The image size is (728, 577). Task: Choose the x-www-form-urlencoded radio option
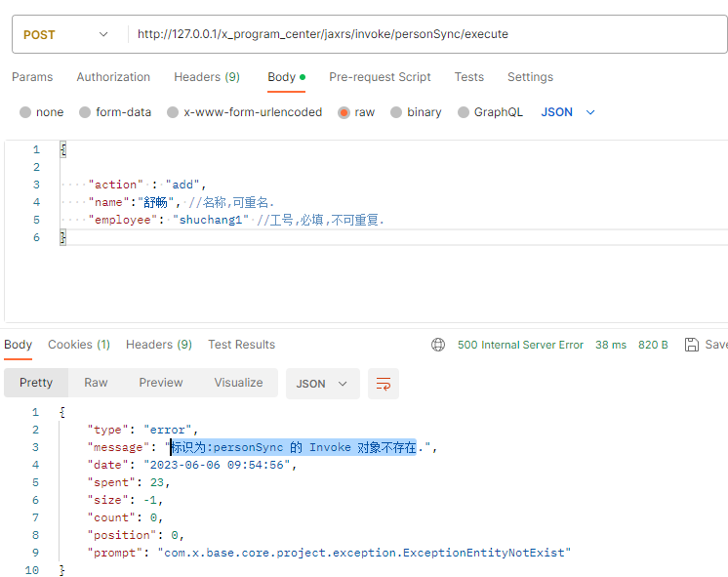tap(173, 112)
